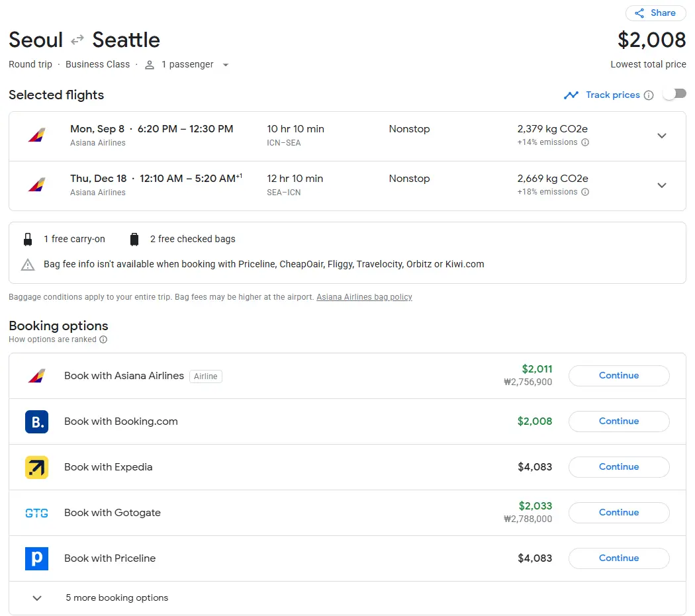This screenshot has width=695, height=616.
Task: Click the bag fee warning triangle icon
Action: coord(28,265)
